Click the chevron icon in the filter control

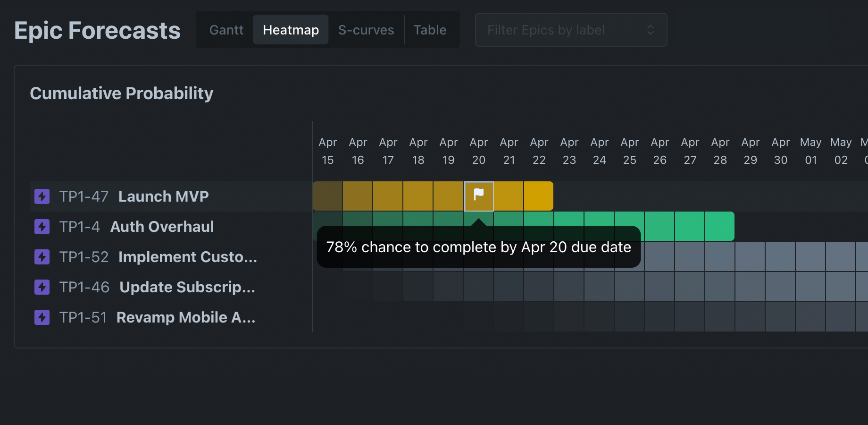651,30
